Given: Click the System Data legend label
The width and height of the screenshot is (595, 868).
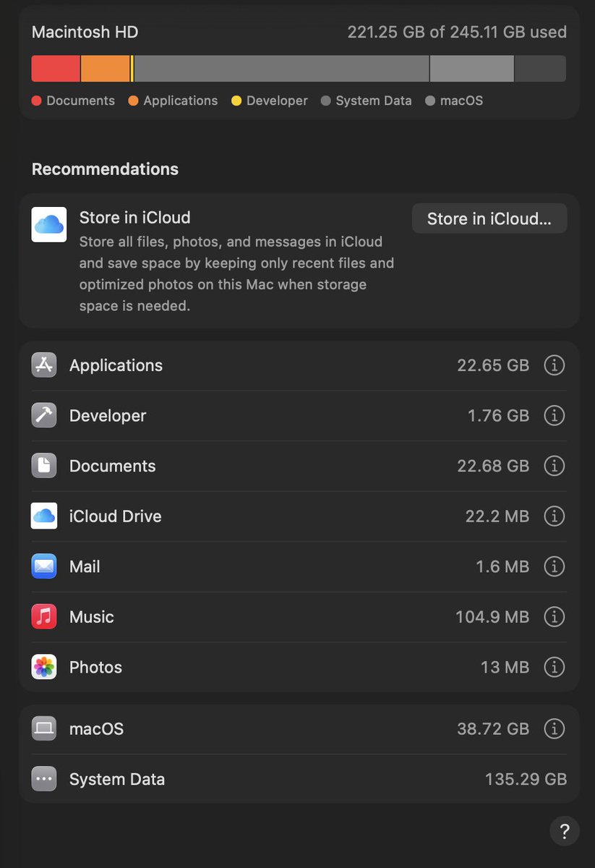Looking at the screenshot, I should click(x=374, y=101).
